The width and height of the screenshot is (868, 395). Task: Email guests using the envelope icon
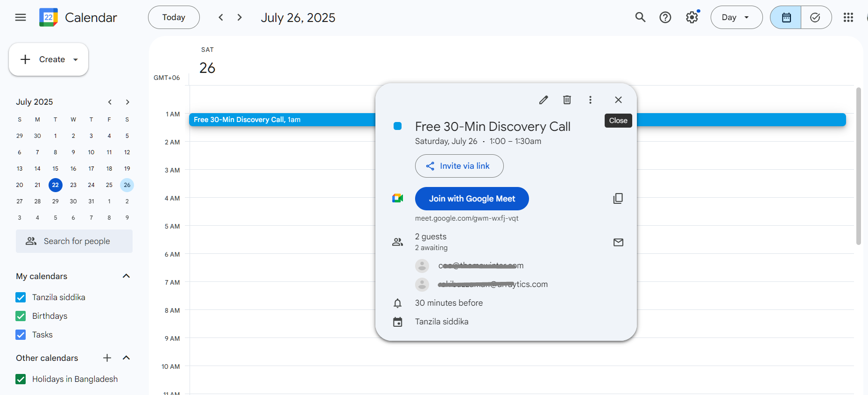[618, 242]
